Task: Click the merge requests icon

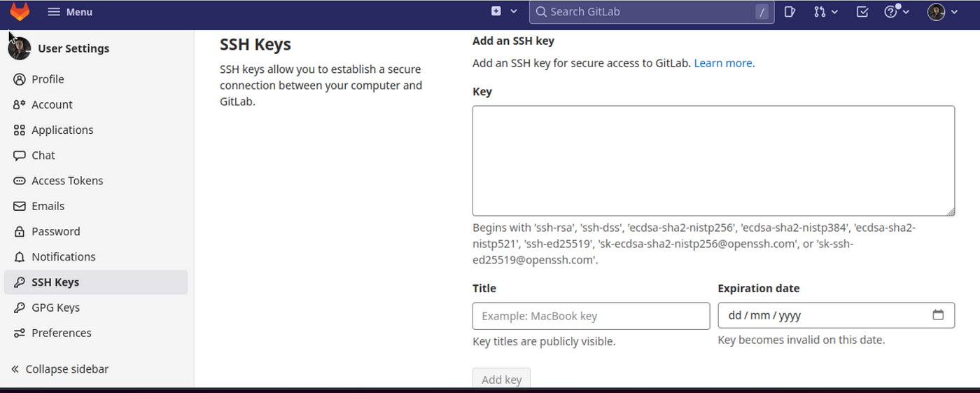Action: pyautogui.click(x=820, y=12)
